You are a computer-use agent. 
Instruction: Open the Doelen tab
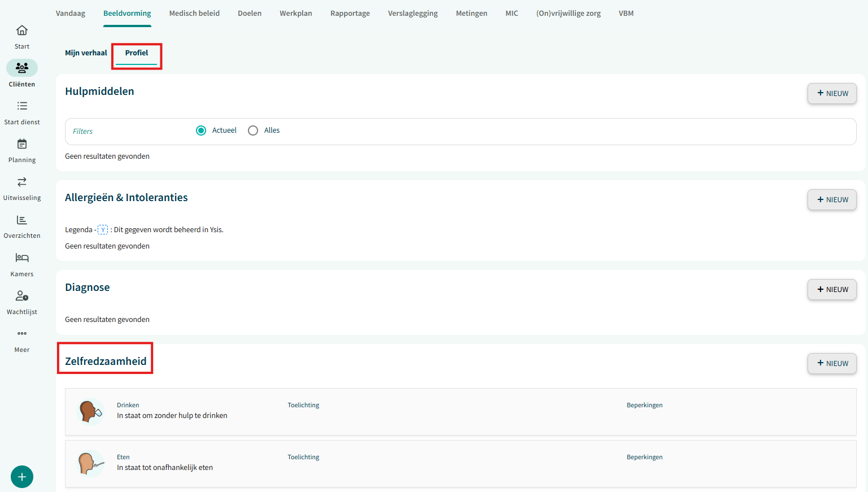pyautogui.click(x=250, y=13)
